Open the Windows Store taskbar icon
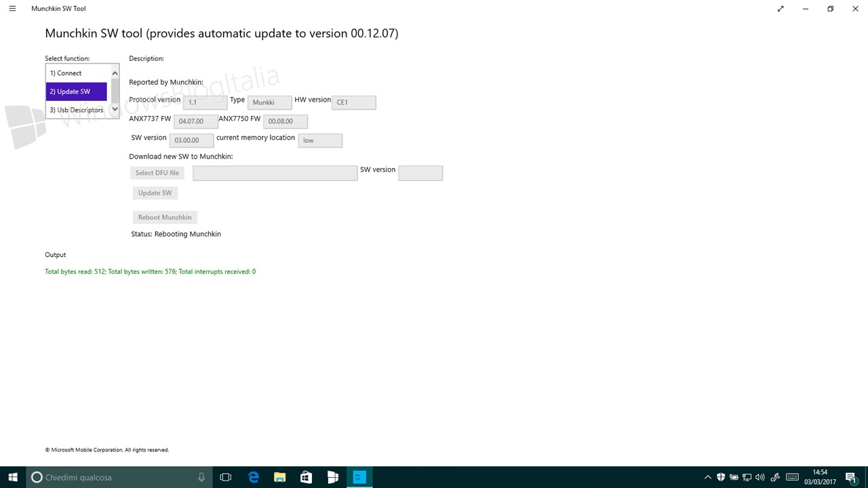 306,477
